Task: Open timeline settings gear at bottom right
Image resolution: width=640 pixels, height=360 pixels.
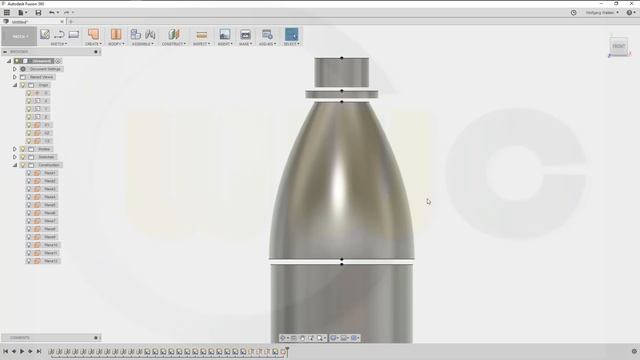Action: pos(634,351)
